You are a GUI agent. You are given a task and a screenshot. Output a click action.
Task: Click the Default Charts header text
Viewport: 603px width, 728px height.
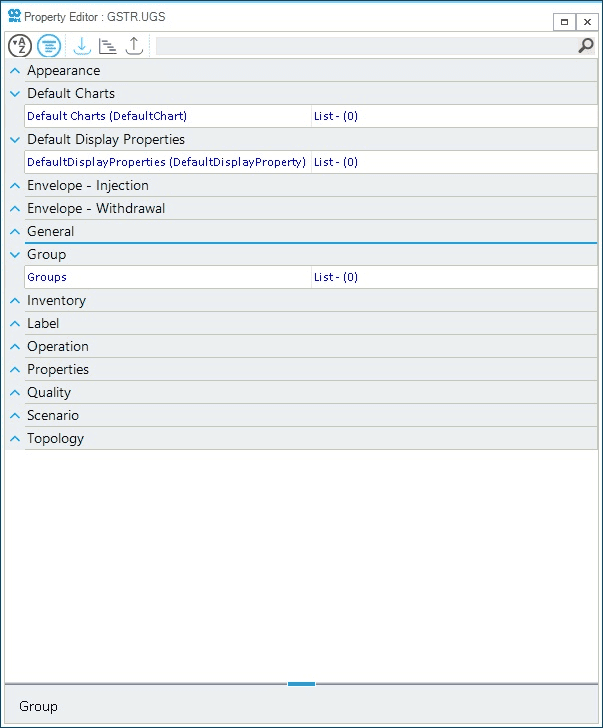(71, 93)
